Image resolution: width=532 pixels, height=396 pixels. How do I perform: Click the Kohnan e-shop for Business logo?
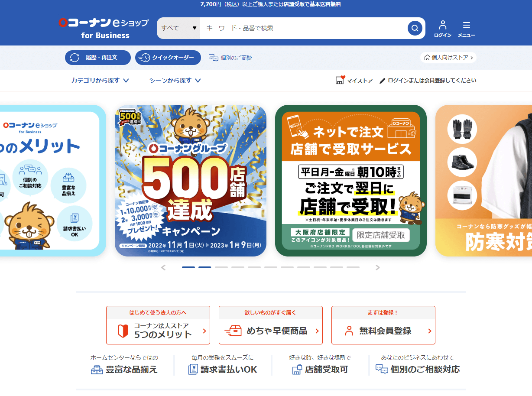(104, 28)
